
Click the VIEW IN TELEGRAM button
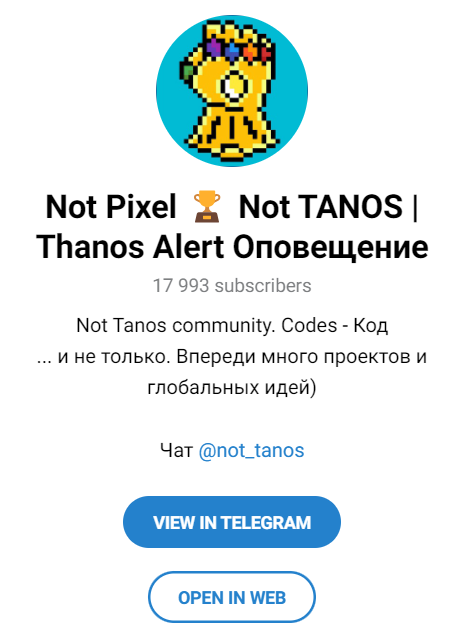click(232, 522)
